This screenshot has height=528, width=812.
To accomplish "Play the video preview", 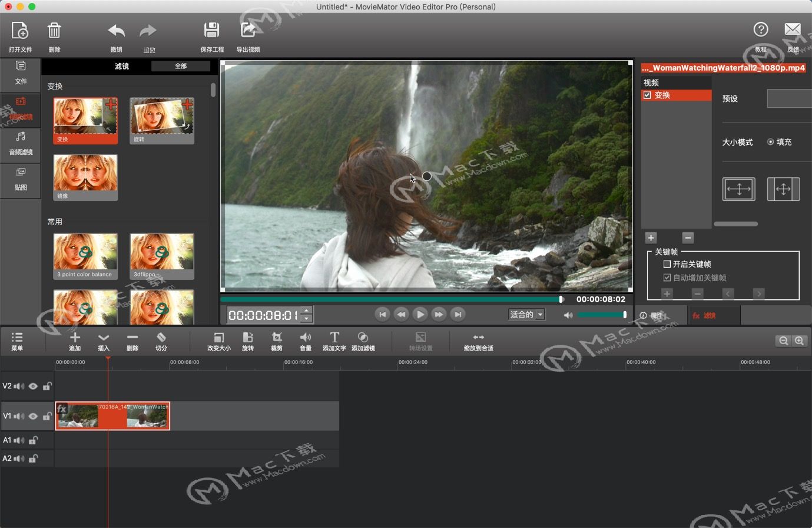I will click(x=420, y=315).
